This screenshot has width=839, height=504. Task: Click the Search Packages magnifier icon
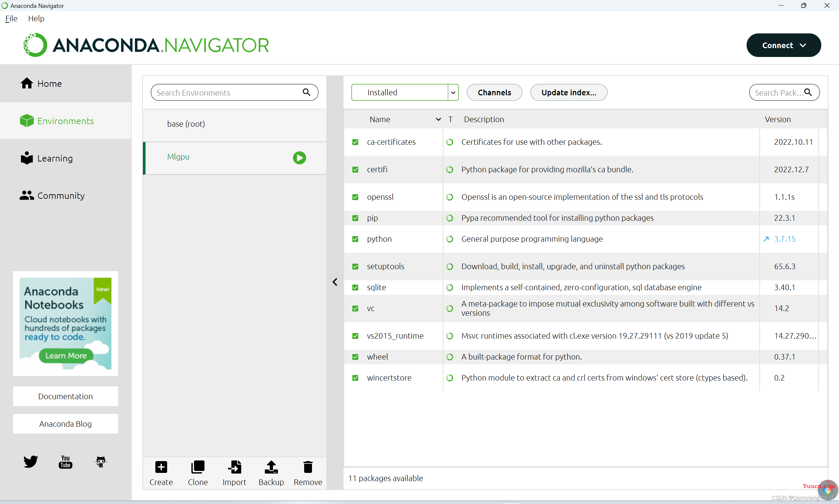(808, 92)
